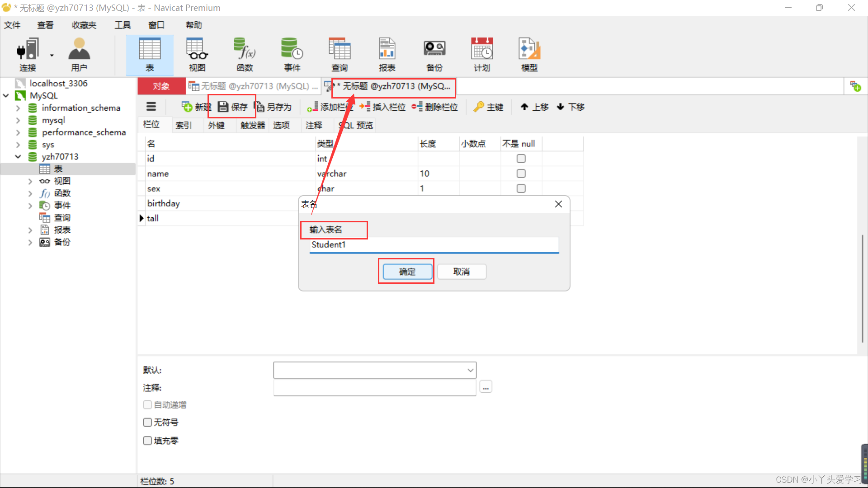868x488 pixels.
Task: Click the vertical scrollbar of the fields grid
Action: 862,289
